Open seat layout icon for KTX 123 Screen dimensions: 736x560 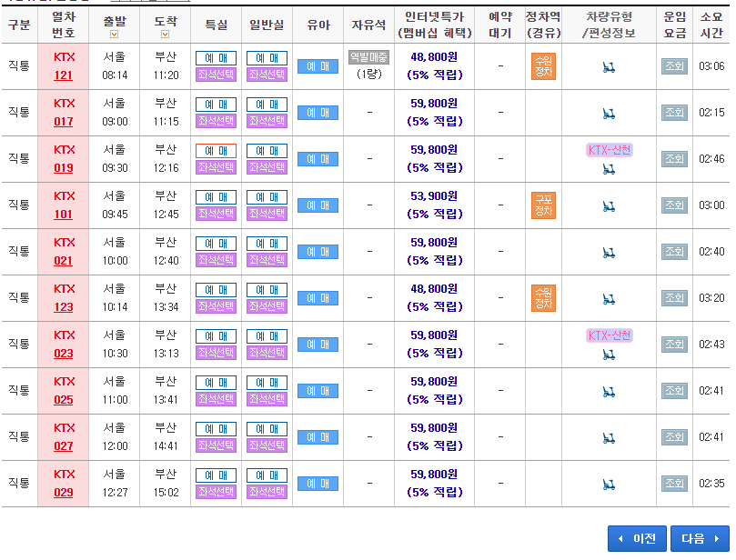[609, 299]
